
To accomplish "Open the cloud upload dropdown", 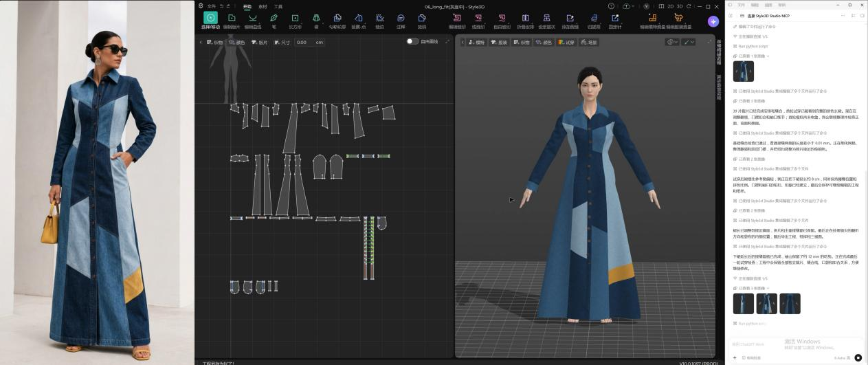I will 630,6.
